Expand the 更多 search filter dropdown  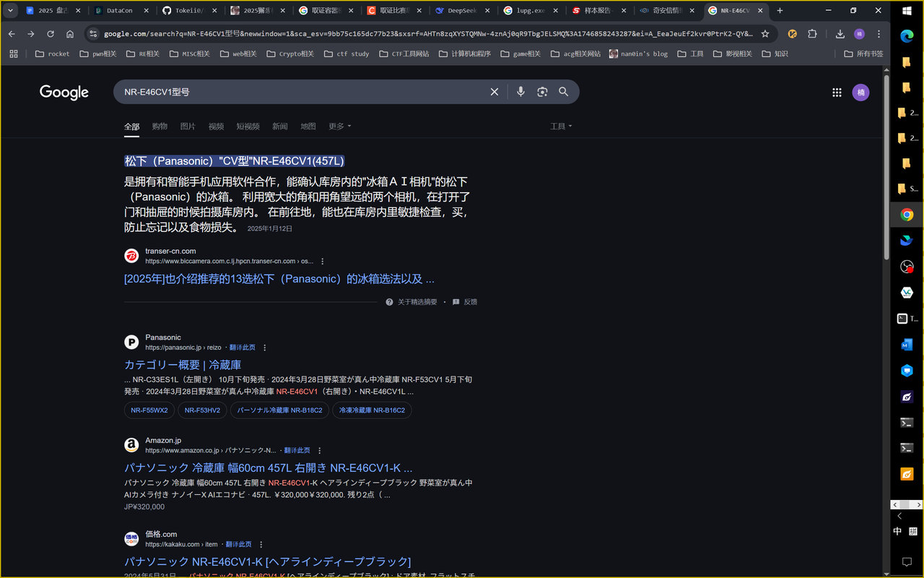(x=340, y=126)
